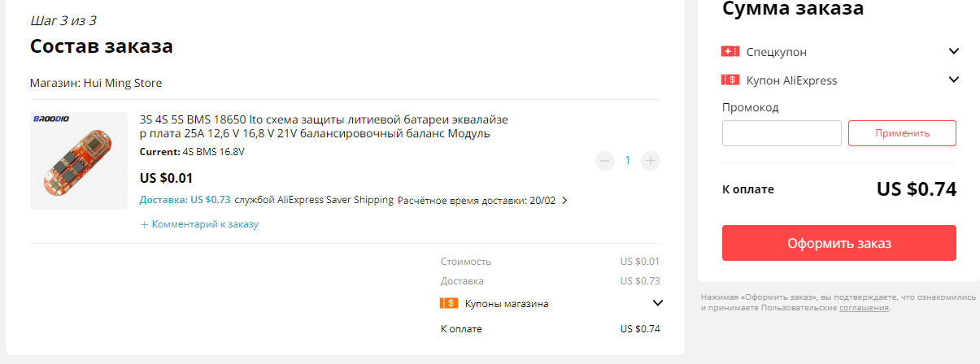Click the Оформить заказ button
980x364 pixels.
[x=838, y=243]
